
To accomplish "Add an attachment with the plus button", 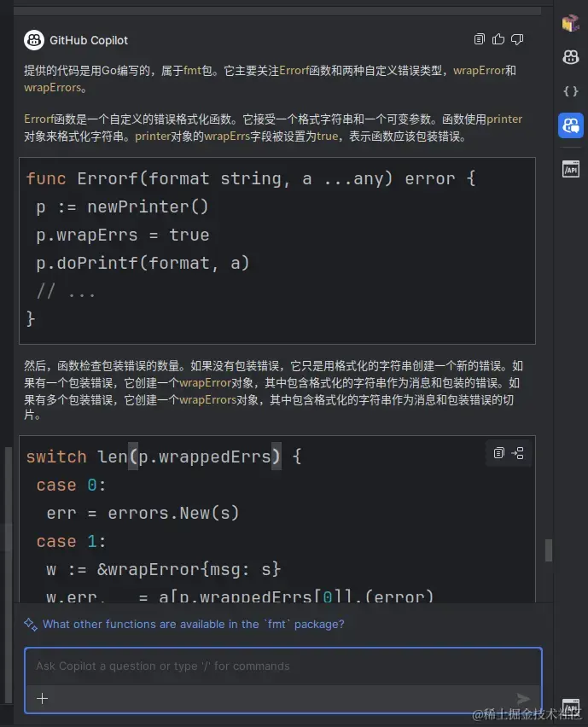I will point(42,698).
